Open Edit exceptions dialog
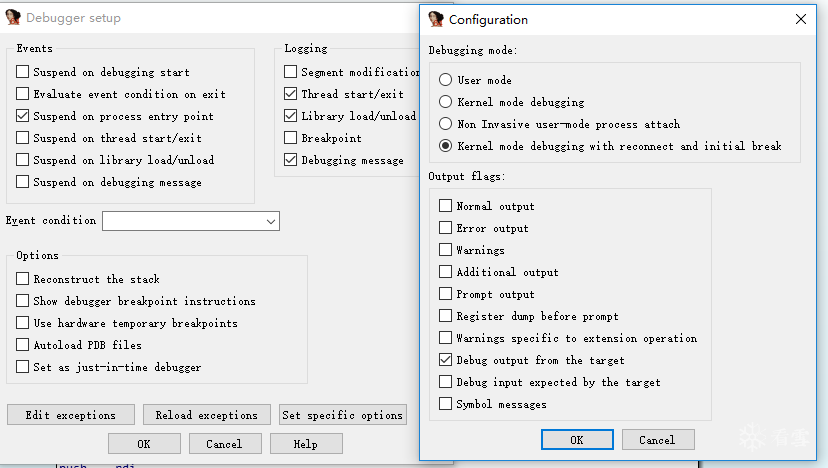The image size is (828, 468). (70, 415)
